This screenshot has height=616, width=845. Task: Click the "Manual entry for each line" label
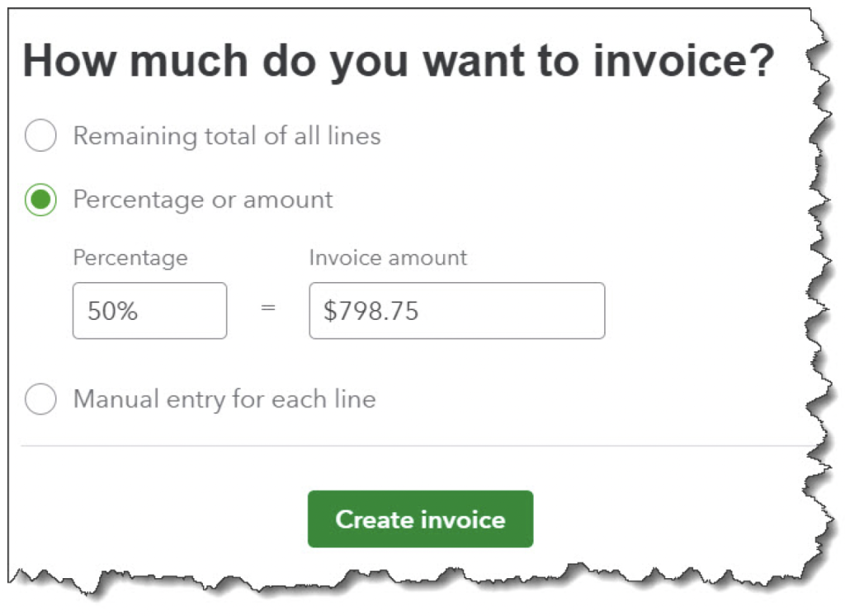pos(224,400)
